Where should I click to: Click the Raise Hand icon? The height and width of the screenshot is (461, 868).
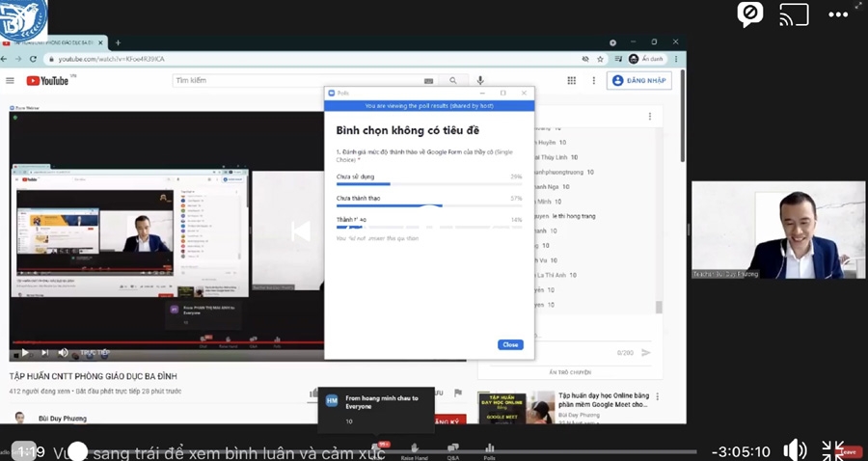[414, 450]
